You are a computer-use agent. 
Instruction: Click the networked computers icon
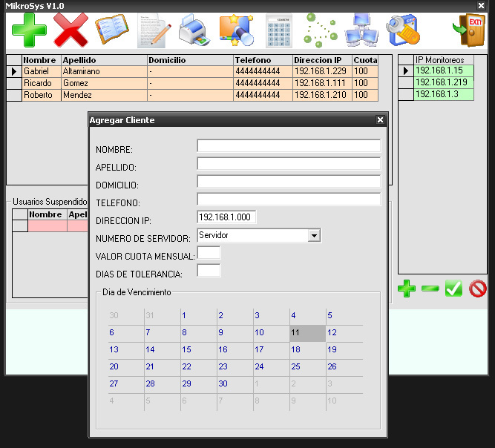tap(361, 30)
